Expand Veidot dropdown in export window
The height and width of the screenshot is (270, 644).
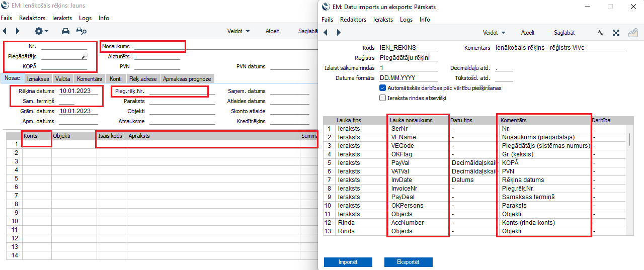tap(494, 33)
